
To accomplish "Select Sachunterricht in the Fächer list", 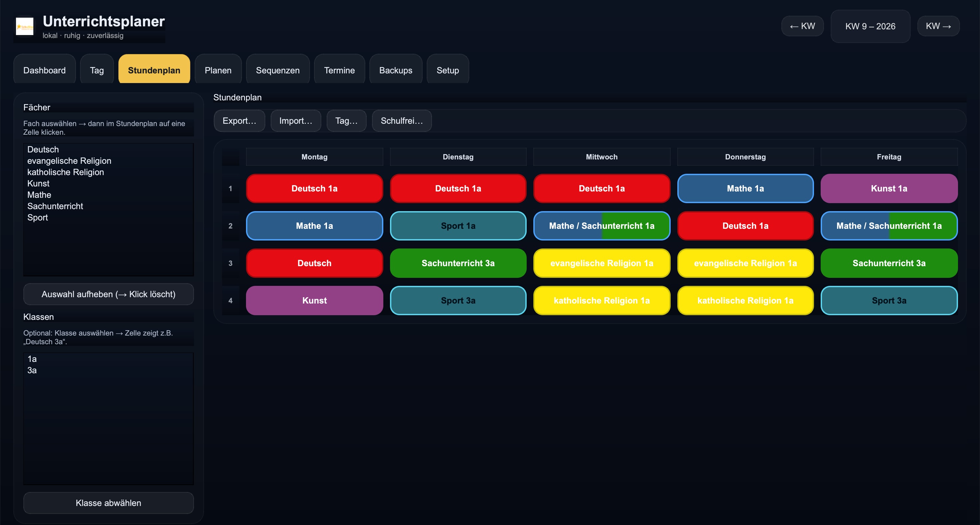I will tap(55, 206).
